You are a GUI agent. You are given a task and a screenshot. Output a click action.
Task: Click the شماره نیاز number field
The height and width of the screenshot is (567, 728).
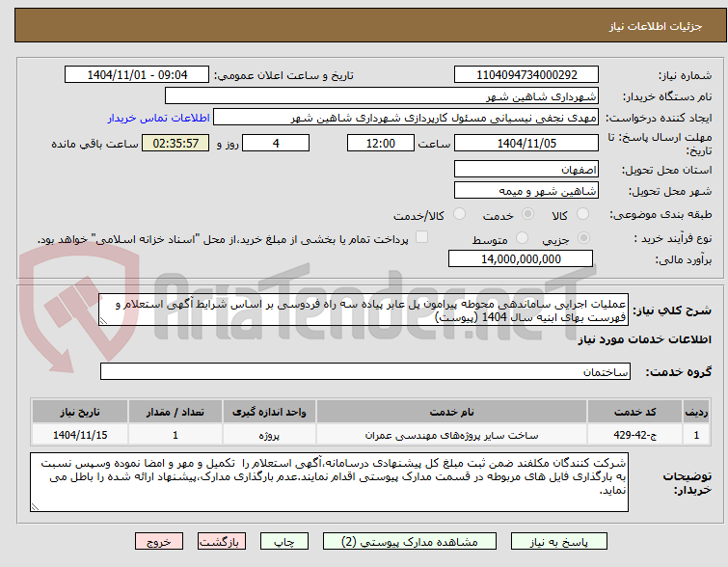(x=526, y=75)
